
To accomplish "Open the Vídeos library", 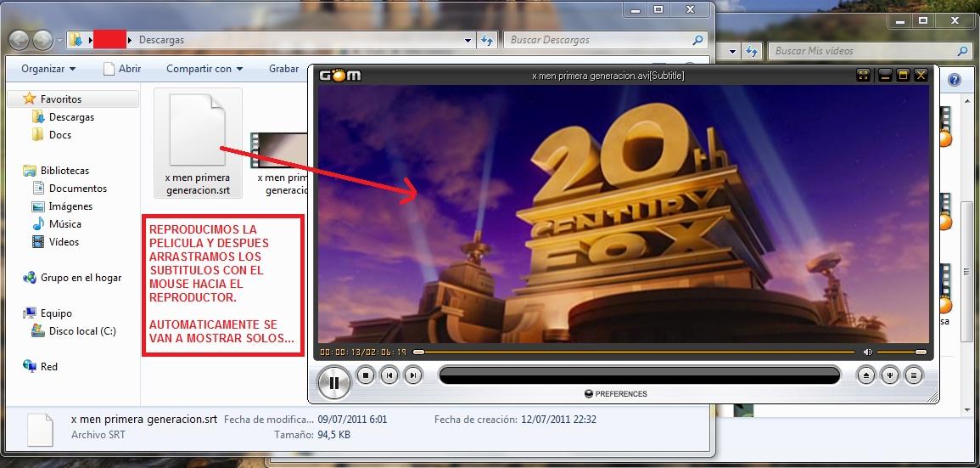I will (64, 241).
